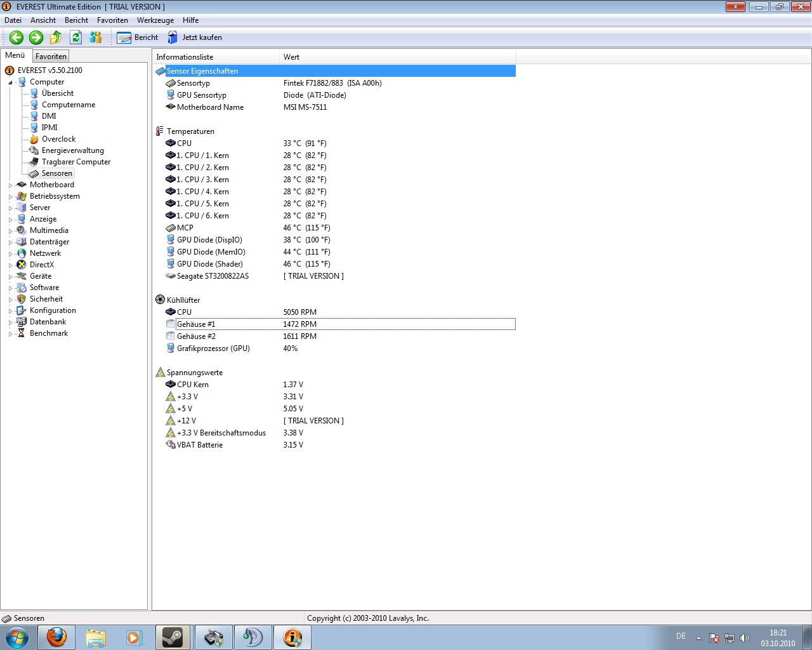Select EVEREST v5.50.2100 root tree item
This screenshot has width=812, height=650.
[x=49, y=70]
